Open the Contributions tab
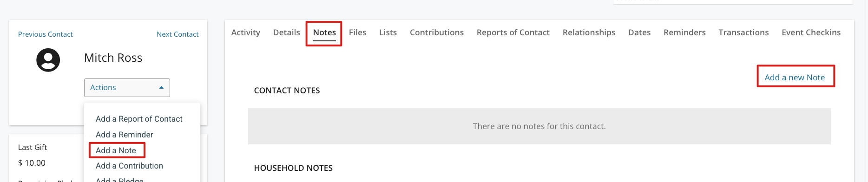The width and height of the screenshot is (868, 182). [x=436, y=32]
